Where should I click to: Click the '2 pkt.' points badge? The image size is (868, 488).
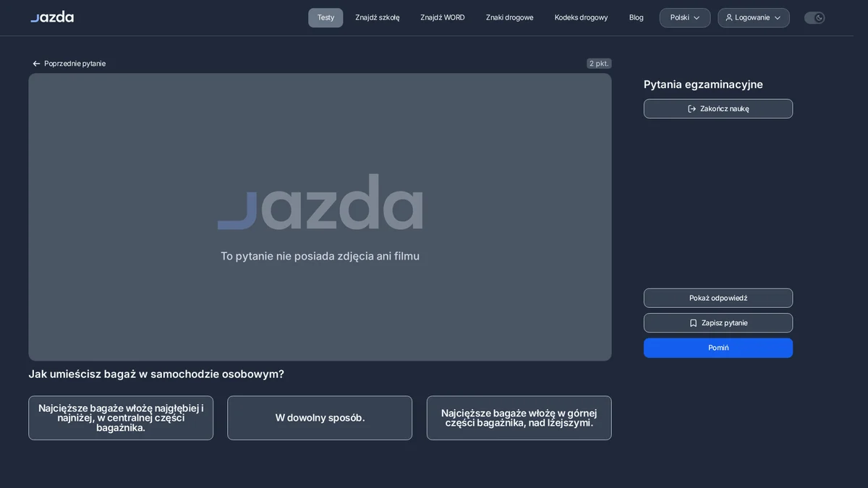click(x=599, y=64)
